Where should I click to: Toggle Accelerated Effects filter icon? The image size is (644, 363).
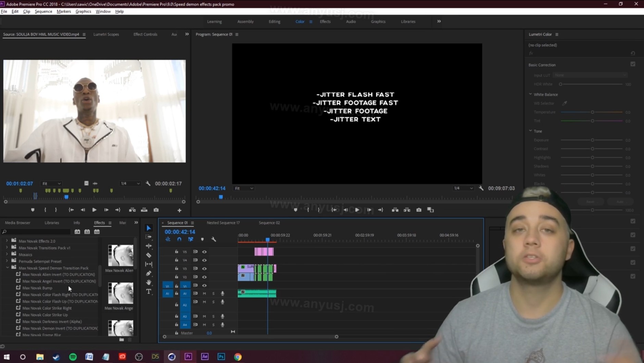pos(77,232)
